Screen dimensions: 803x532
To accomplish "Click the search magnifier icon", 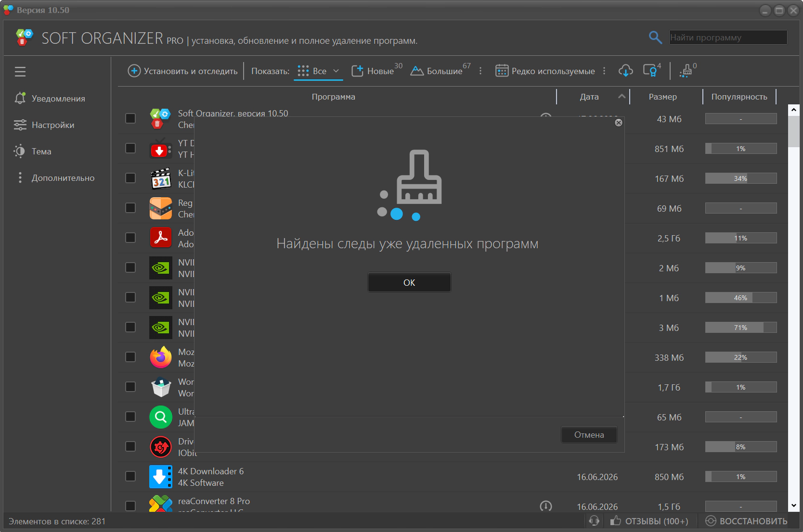I will pyautogui.click(x=655, y=37).
